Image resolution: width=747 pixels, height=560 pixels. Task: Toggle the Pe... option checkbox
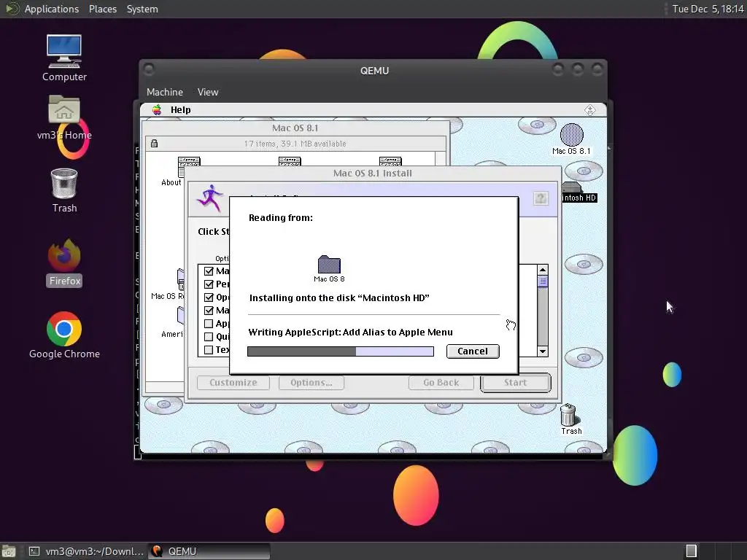pyautogui.click(x=209, y=284)
